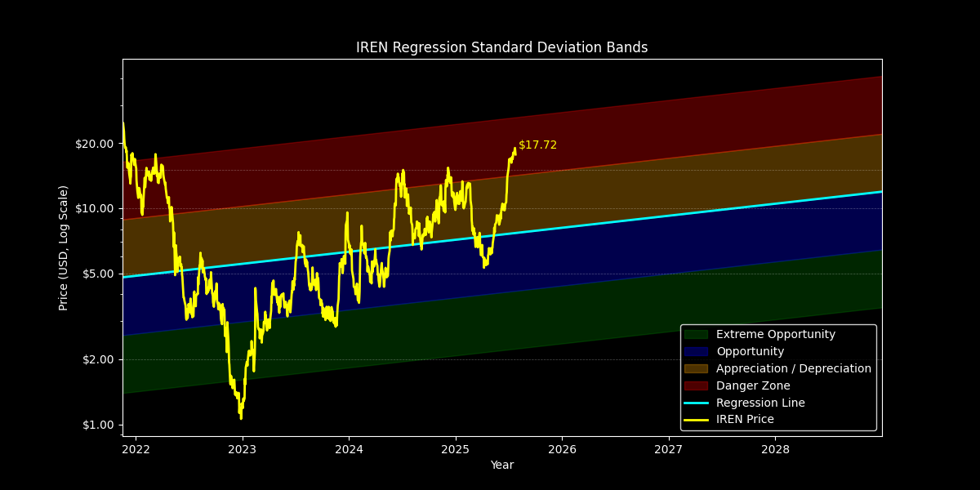
Task: Click the brown Appreciation / Depreciation legend swatch
Action: (696, 368)
